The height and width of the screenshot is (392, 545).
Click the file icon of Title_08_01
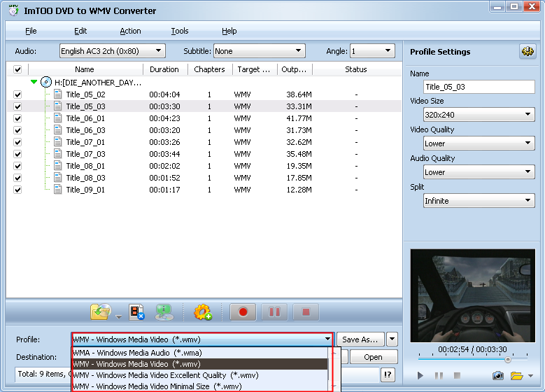pos(58,166)
